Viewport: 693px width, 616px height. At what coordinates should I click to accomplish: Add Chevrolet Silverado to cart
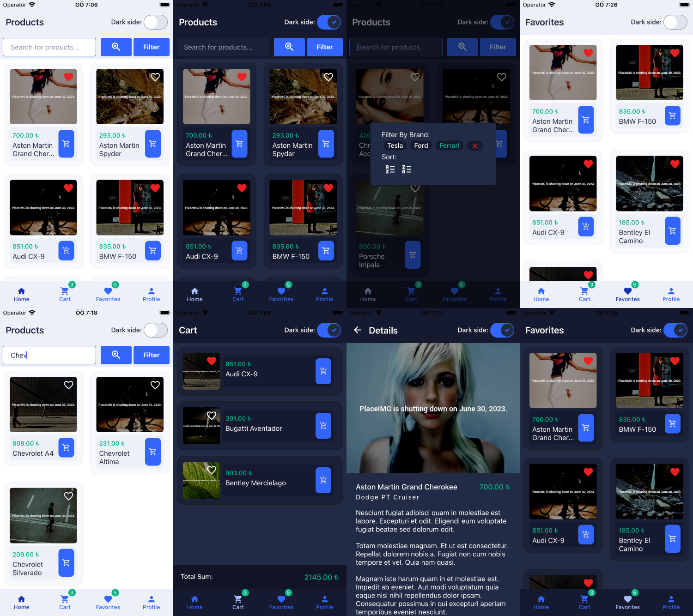(66, 562)
